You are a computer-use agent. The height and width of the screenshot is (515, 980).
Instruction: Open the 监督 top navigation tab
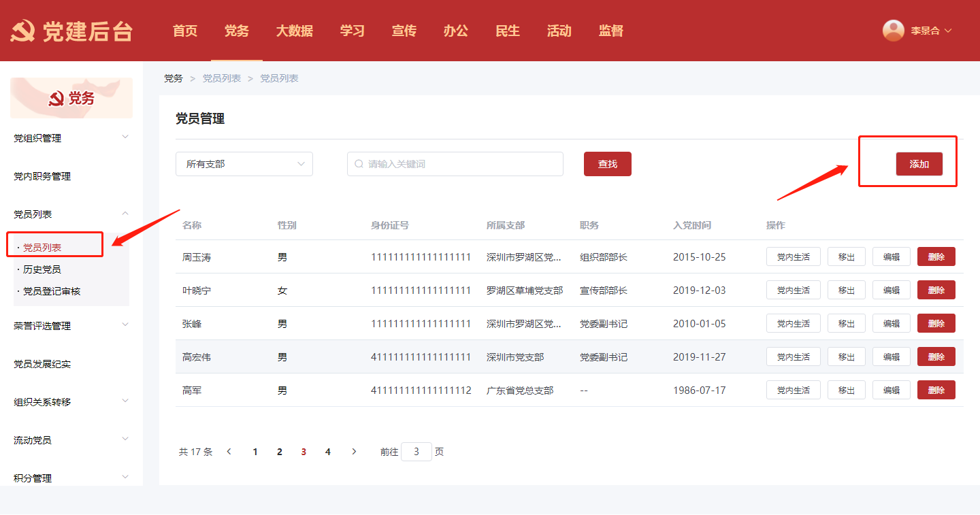[610, 31]
